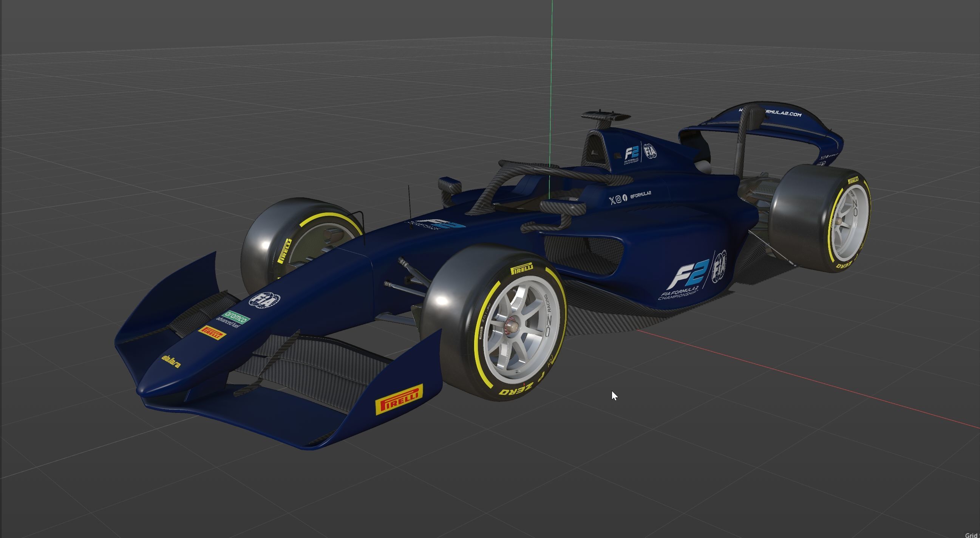Click the small F2 FIA logo beside the airbox

tap(640, 153)
